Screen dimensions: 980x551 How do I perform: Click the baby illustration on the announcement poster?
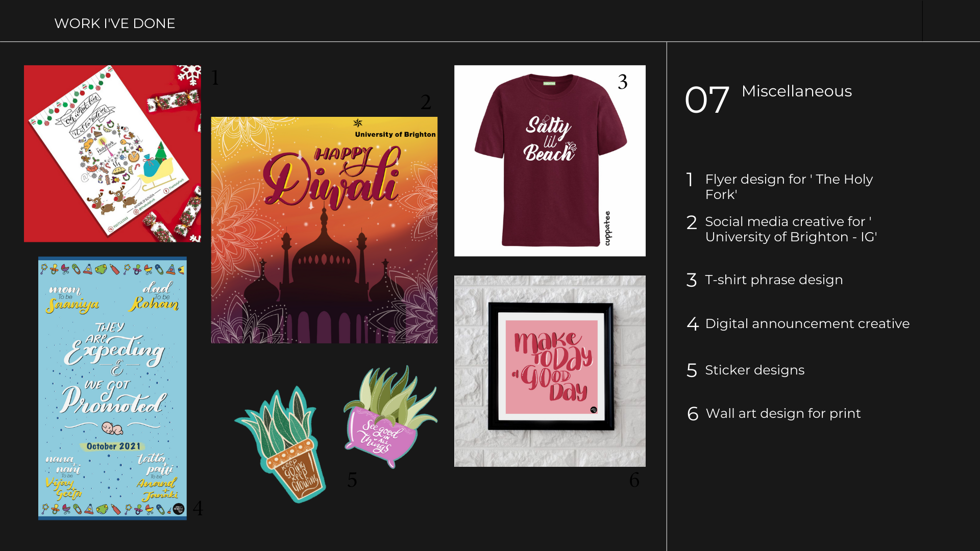point(112,428)
